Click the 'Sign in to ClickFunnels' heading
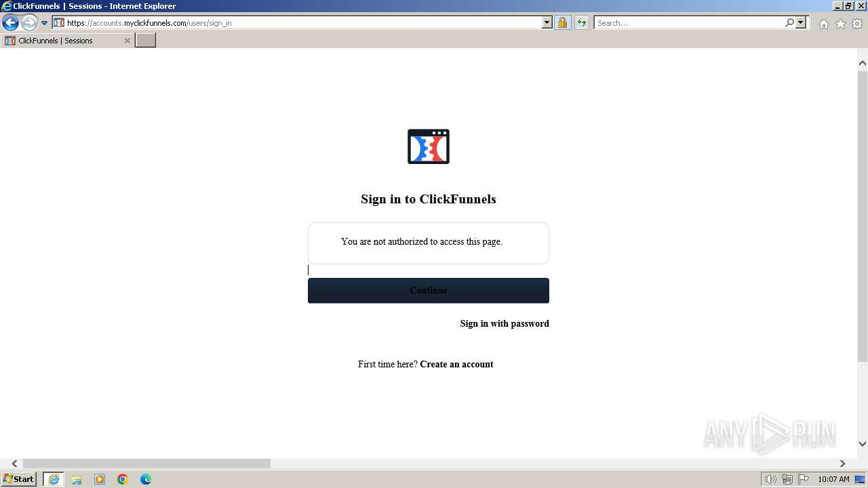 (429, 199)
